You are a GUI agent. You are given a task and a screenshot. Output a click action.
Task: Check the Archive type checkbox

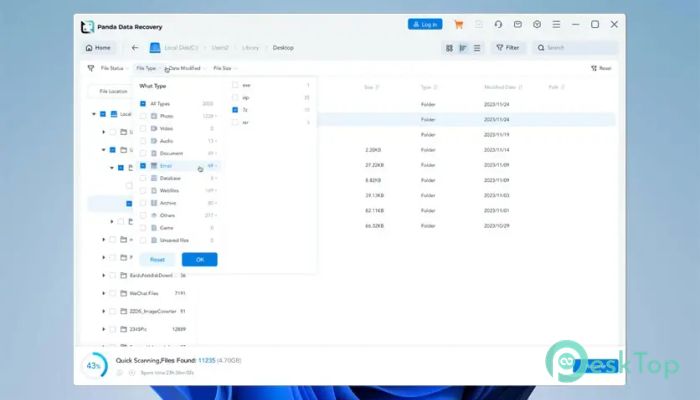[x=143, y=203]
